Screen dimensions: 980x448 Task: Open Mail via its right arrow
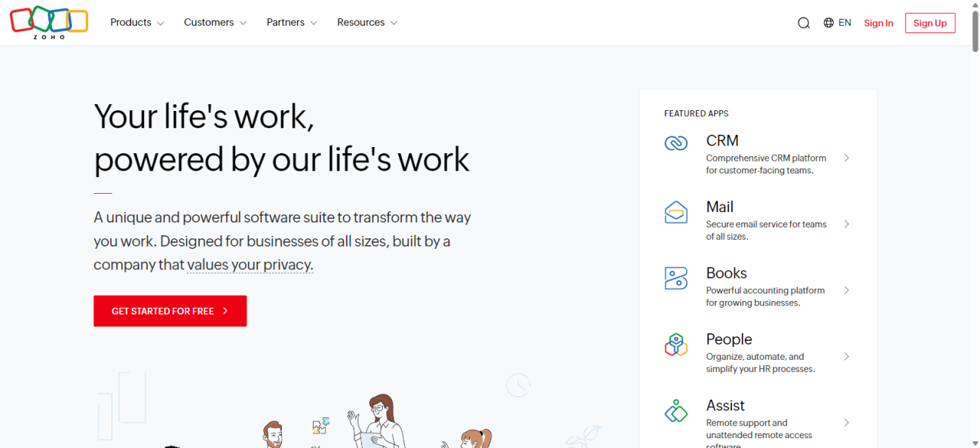coord(847,224)
